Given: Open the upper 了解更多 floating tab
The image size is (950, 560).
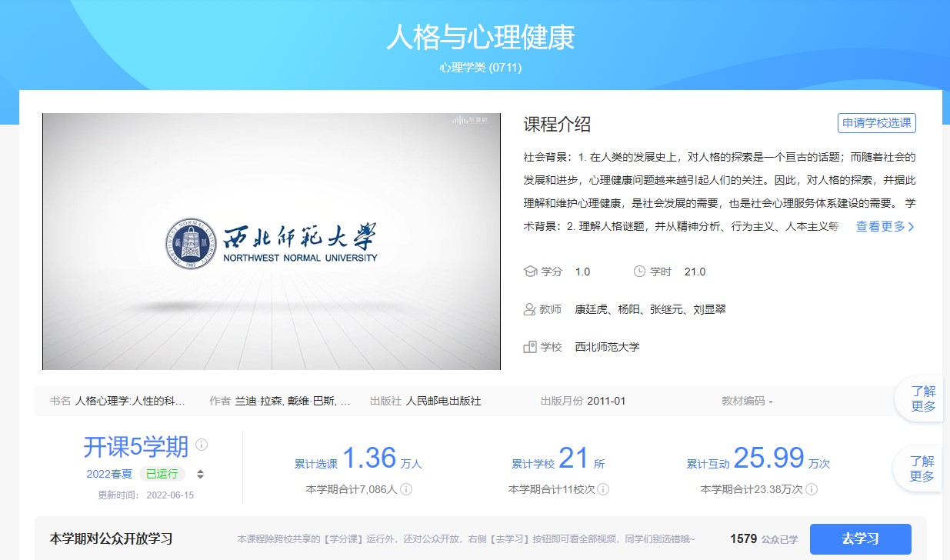Looking at the screenshot, I should click(923, 399).
